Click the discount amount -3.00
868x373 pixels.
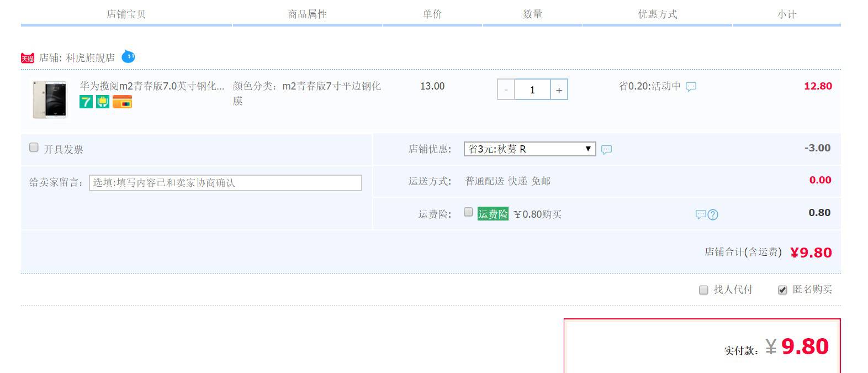pos(817,148)
